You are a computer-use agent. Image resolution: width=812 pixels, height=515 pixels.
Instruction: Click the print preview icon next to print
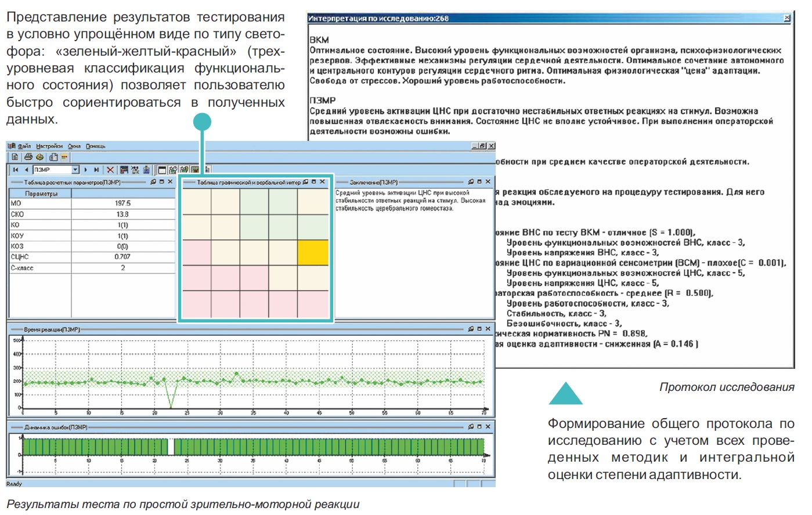pyautogui.click(x=39, y=157)
